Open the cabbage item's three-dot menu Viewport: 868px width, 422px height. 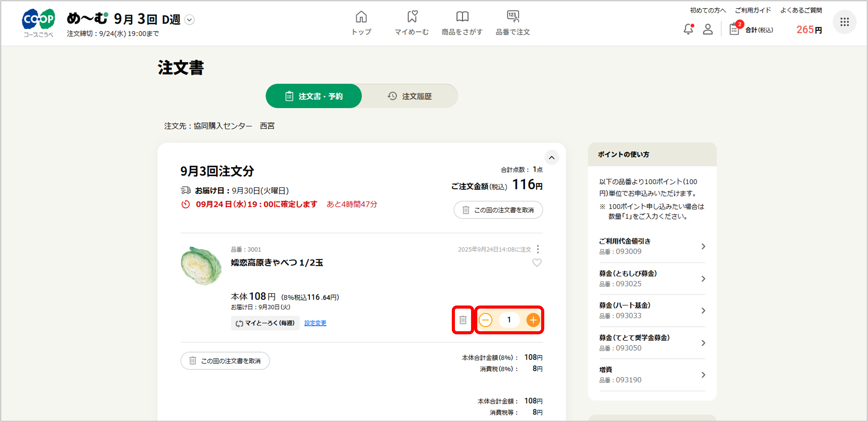pos(538,249)
